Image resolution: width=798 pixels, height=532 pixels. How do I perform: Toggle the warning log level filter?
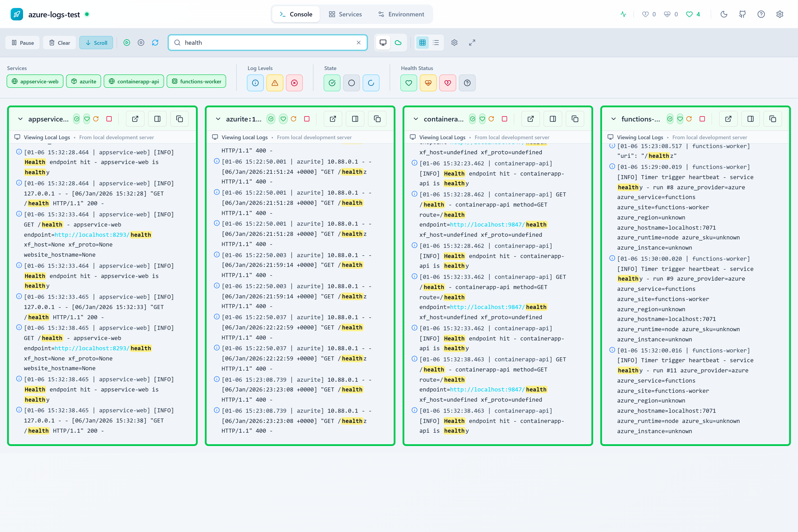(x=274, y=83)
